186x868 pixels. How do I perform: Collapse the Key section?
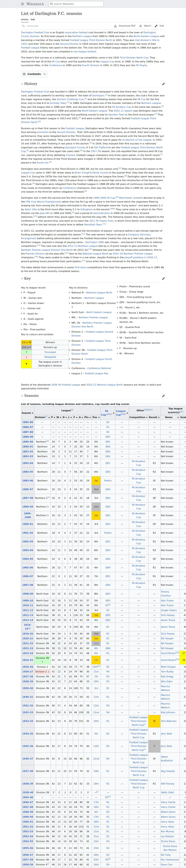point(22,279)
